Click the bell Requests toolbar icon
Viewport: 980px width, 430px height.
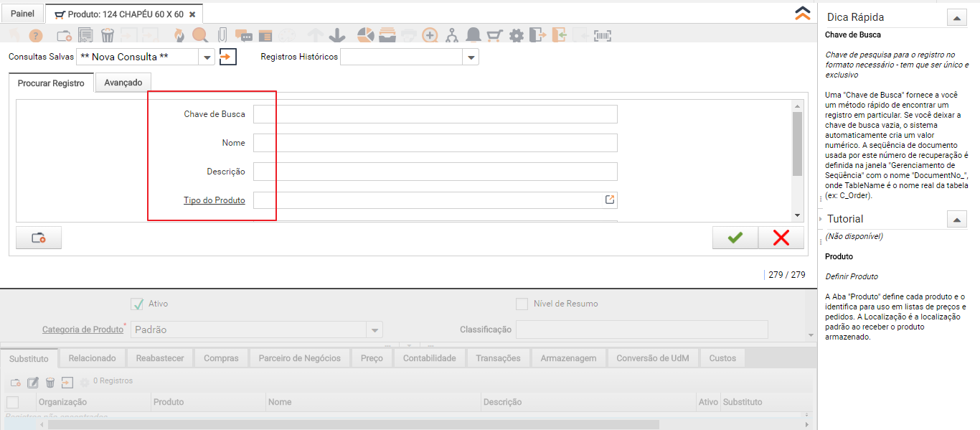(473, 35)
